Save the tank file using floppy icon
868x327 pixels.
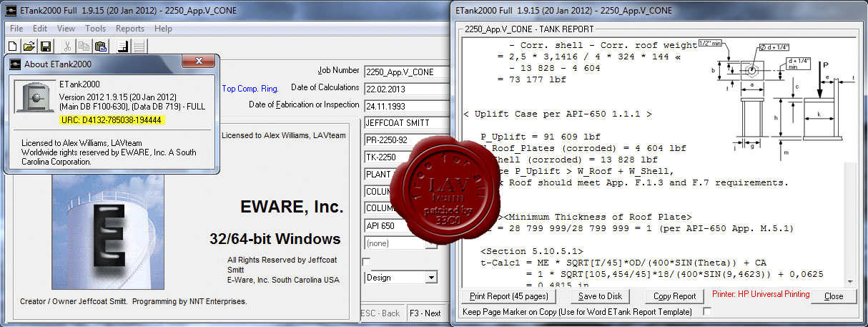[45, 46]
